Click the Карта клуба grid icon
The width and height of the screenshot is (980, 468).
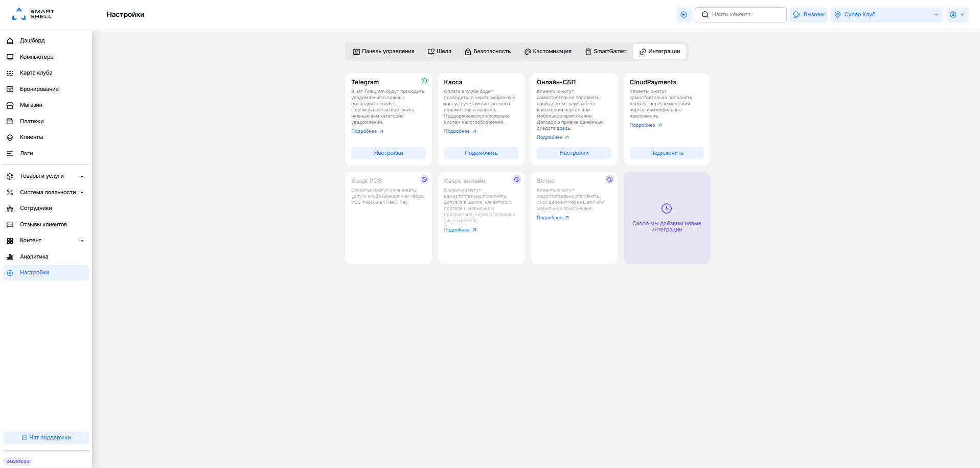pos(10,73)
